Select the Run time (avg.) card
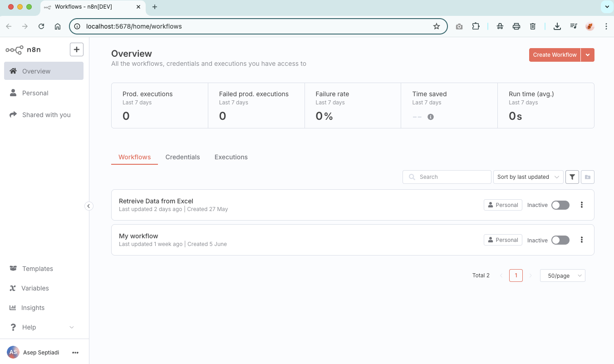This screenshot has width=614, height=364. [546, 105]
